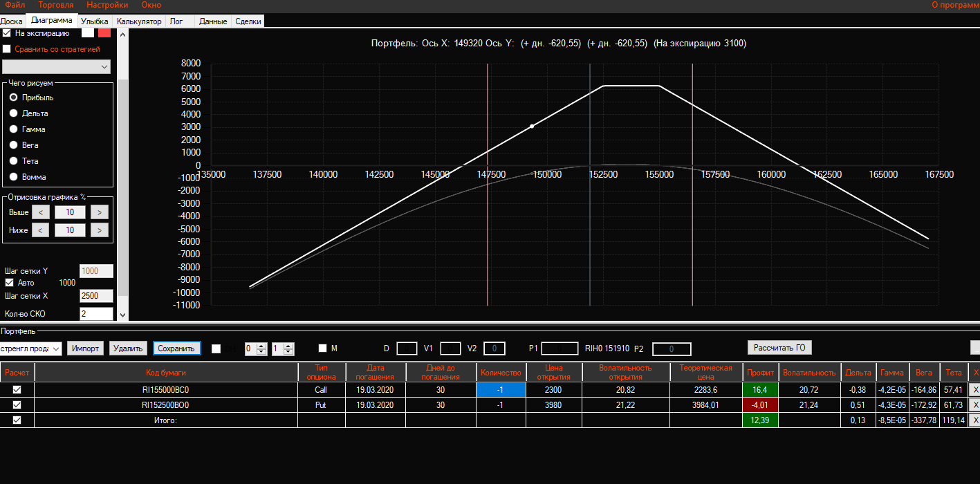Tick the M checkbox in portfolio toolbar

(322, 348)
